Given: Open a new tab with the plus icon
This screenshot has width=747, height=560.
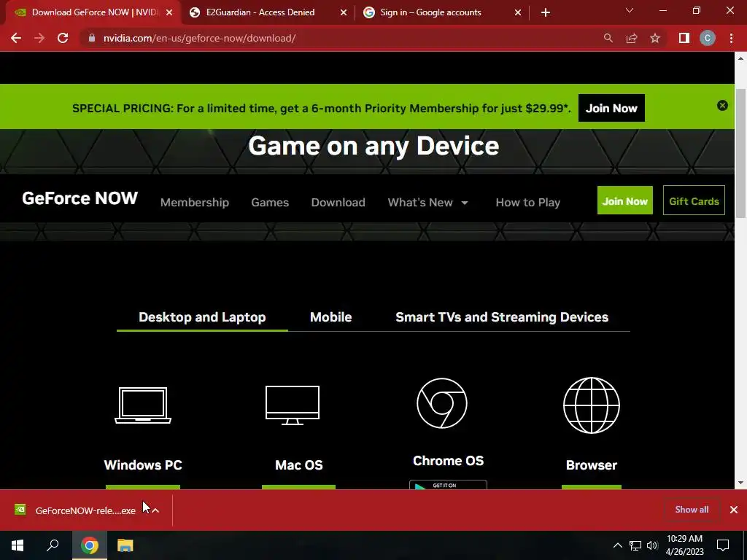Looking at the screenshot, I should [x=546, y=13].
